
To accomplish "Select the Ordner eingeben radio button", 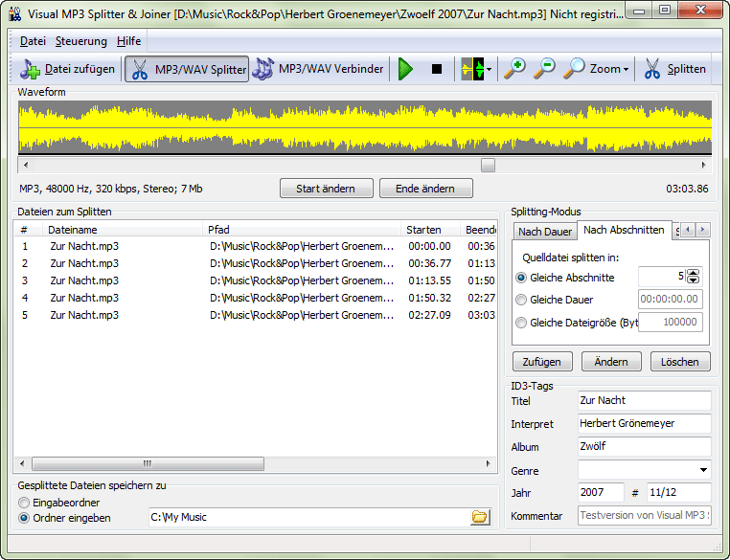I will click(24, 518).
